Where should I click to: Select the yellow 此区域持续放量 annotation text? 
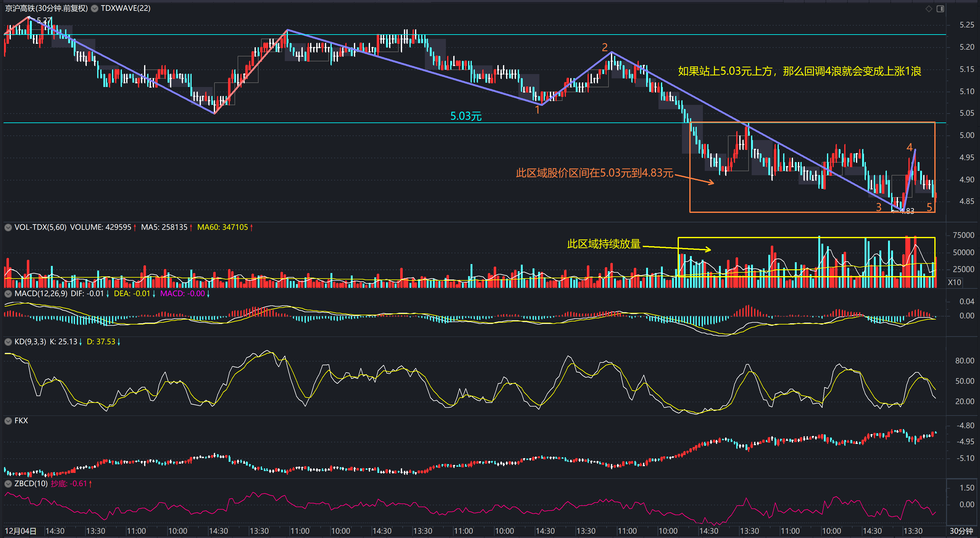604,244
